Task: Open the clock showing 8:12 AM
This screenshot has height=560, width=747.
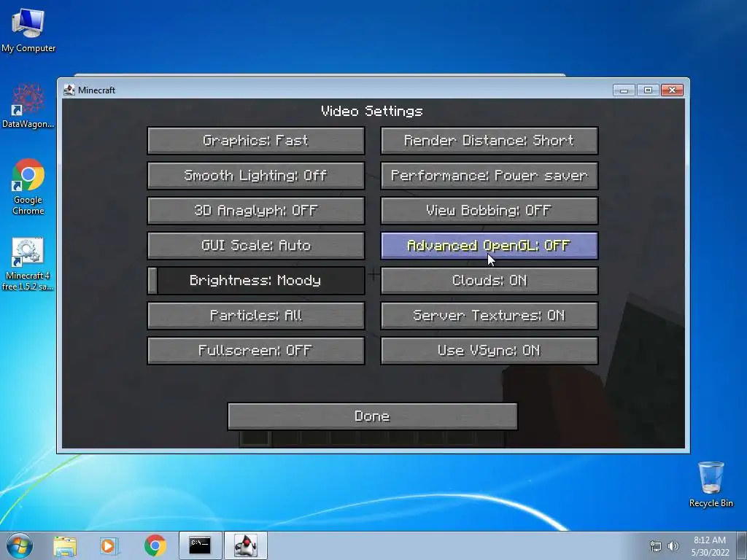Action: [x=710, y=546]
